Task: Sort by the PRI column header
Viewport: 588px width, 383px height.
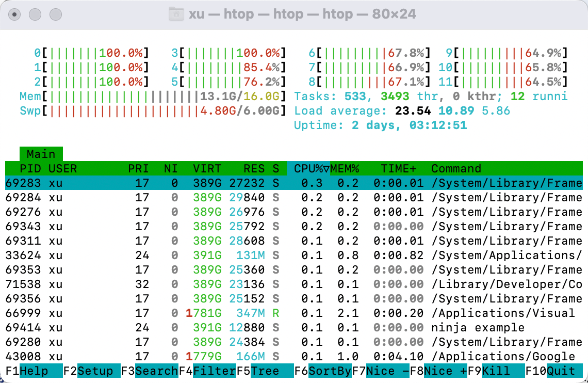Action: pos(138,168)
